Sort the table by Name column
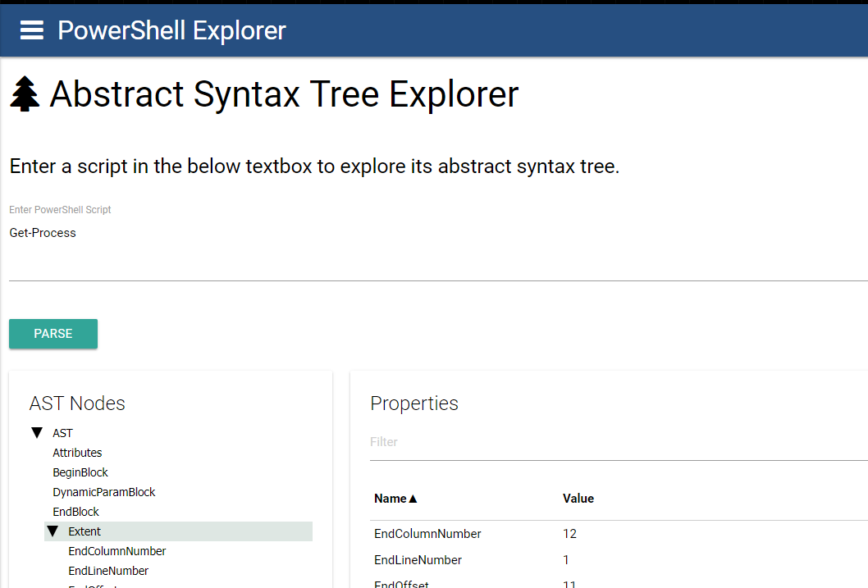Viewport: 868px width, 588px height. coord(391,499)
